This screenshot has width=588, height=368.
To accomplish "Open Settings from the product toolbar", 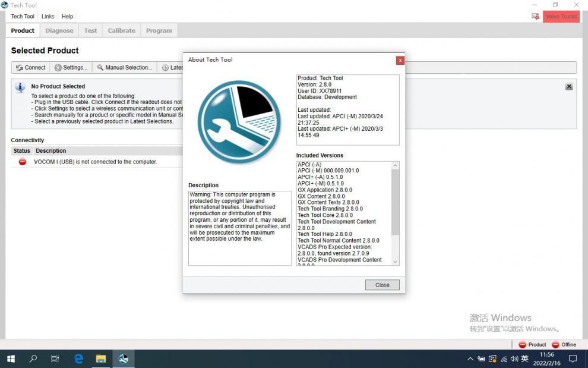I will click(x=71, y=68).
